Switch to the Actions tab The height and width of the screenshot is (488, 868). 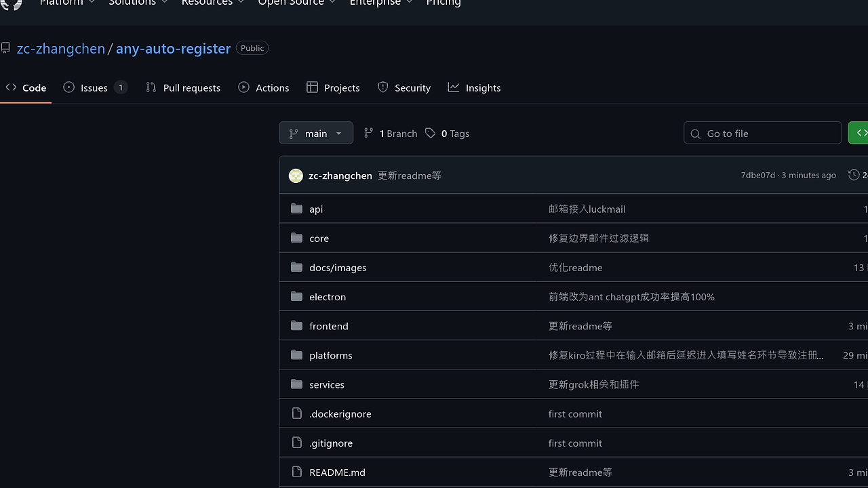[x=264, y=88]
